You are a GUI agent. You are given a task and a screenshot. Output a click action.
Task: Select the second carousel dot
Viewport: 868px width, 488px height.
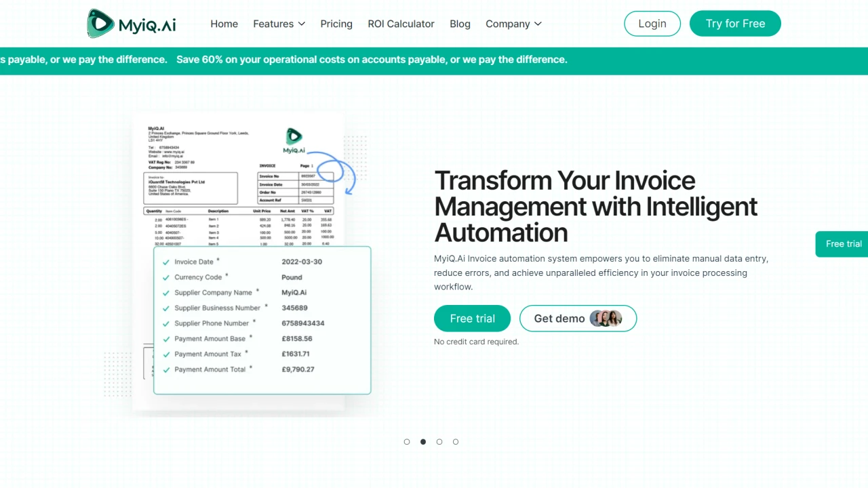coord(423,442)
